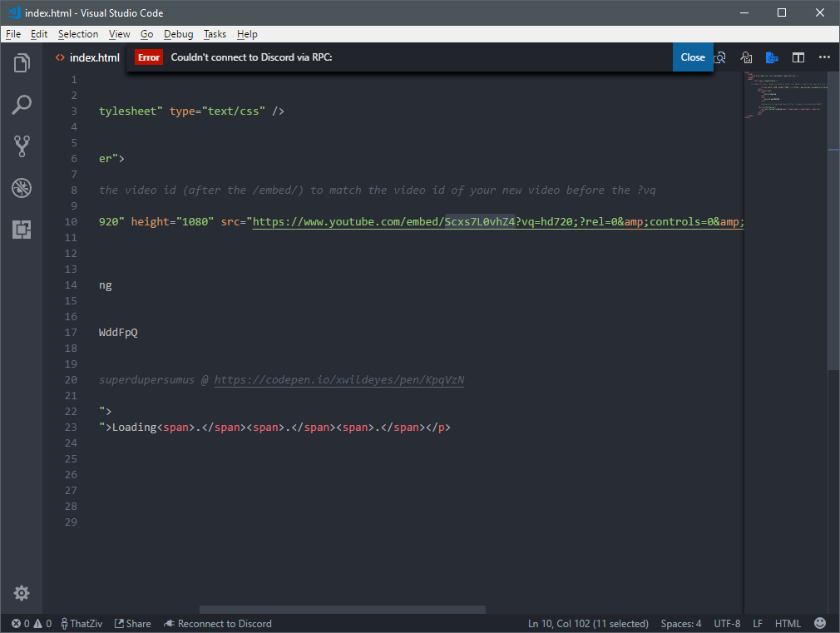Open the Explorer view in activity bar

(22, 63)
